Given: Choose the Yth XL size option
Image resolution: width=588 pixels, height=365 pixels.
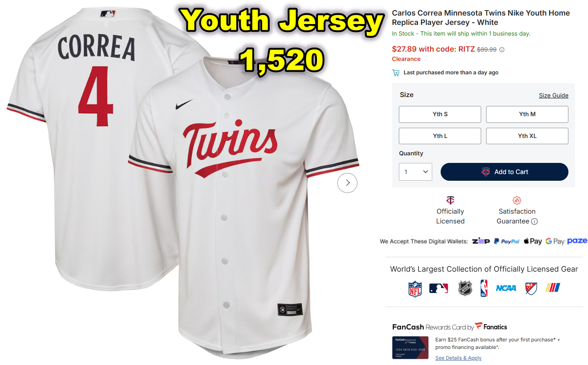Looking at the screenshot, I should tap(527, 136).
